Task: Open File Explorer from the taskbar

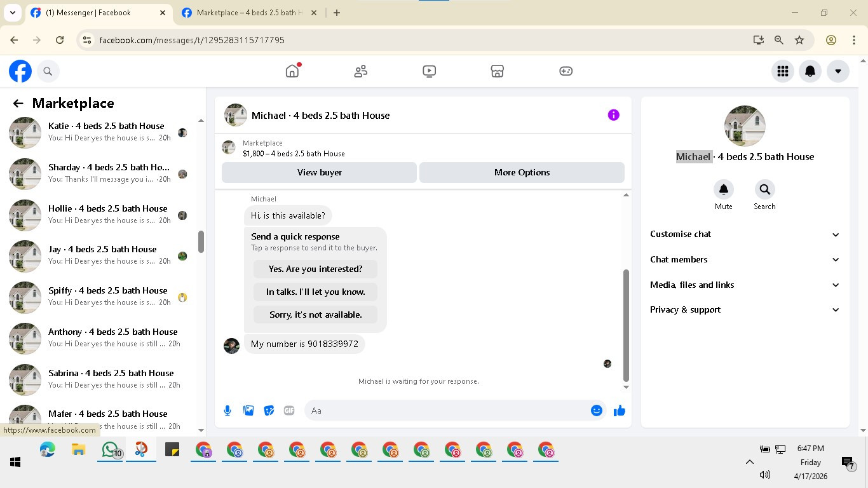Action: (78, 450)
